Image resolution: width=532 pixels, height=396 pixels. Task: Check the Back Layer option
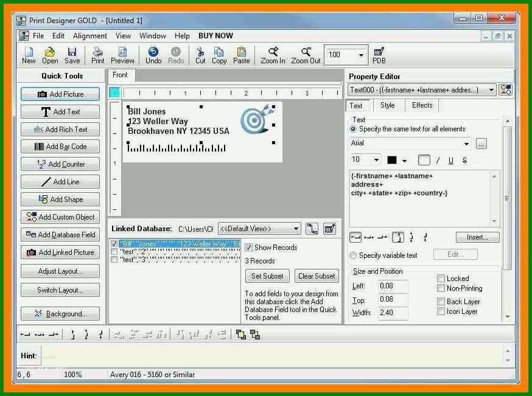441,301
